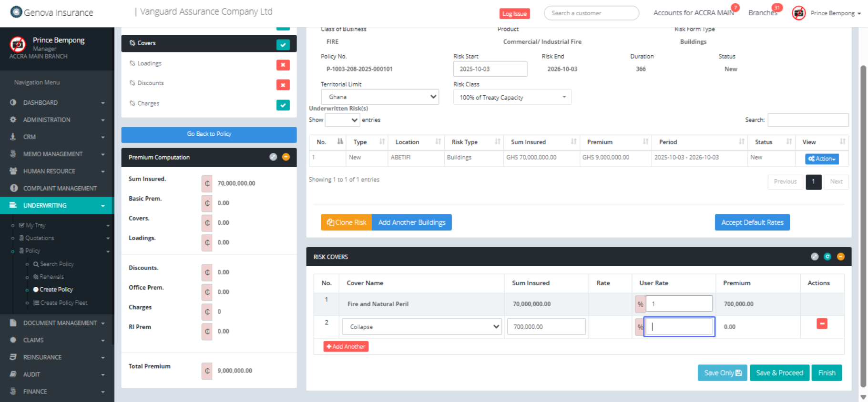Open the Risk Class treaty capacity dropdown
Screen dimensions: 868x402
(x=512, y=97)
